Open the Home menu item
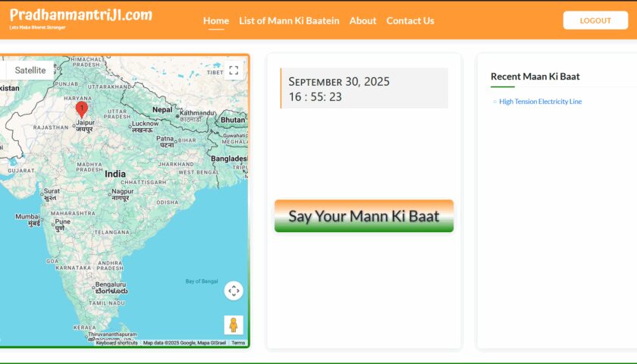 (216, 20)
